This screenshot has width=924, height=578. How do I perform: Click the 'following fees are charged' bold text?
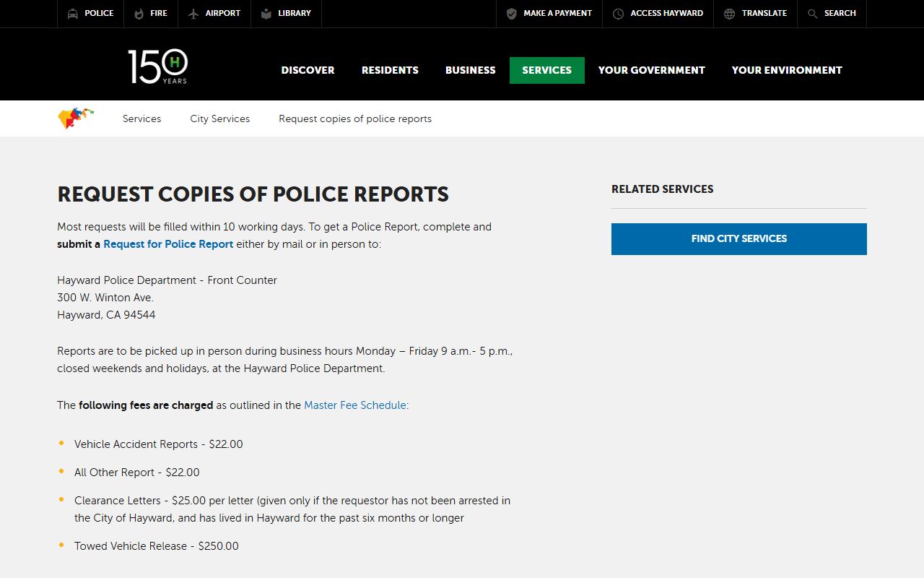[x=146, y=405]
